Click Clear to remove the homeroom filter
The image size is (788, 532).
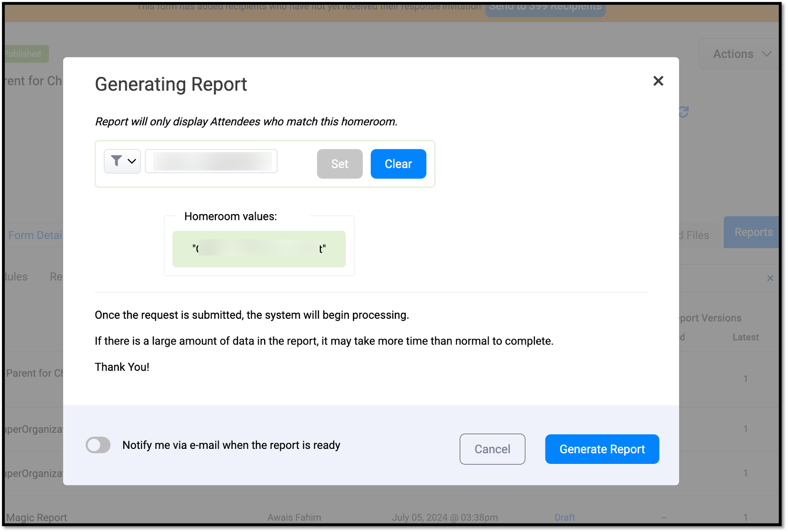[x=398, y=163]
